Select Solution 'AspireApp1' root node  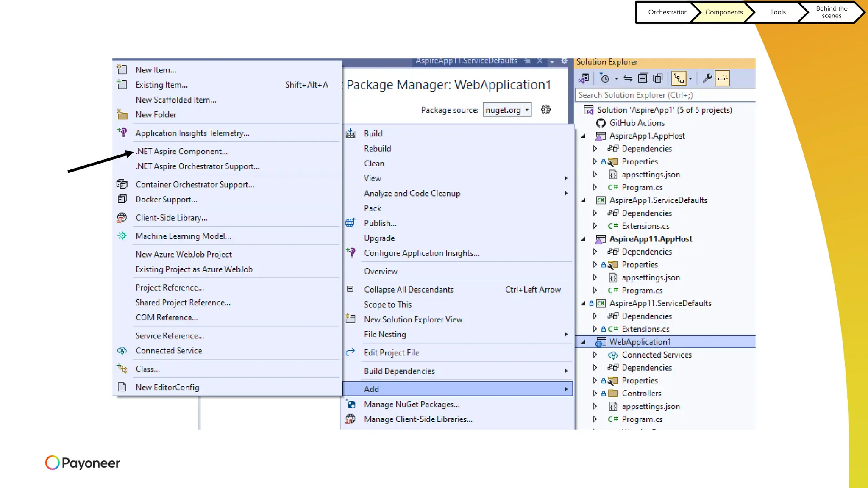(x=665, y=110)
